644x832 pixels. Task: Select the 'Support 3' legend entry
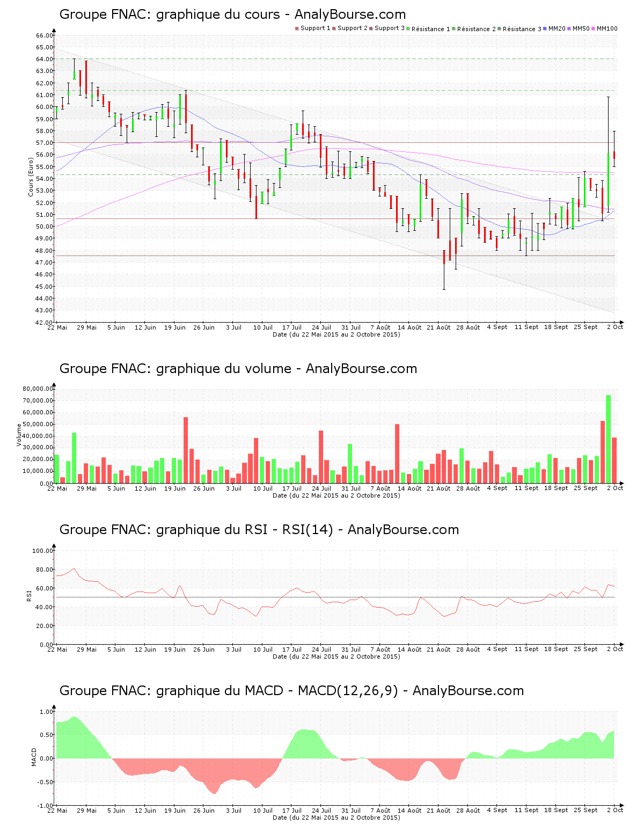387,28
